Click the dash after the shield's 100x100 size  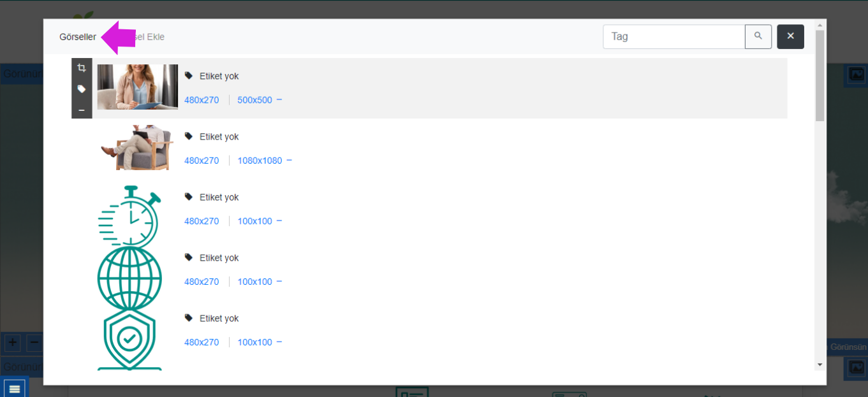(x=279, y=342)
